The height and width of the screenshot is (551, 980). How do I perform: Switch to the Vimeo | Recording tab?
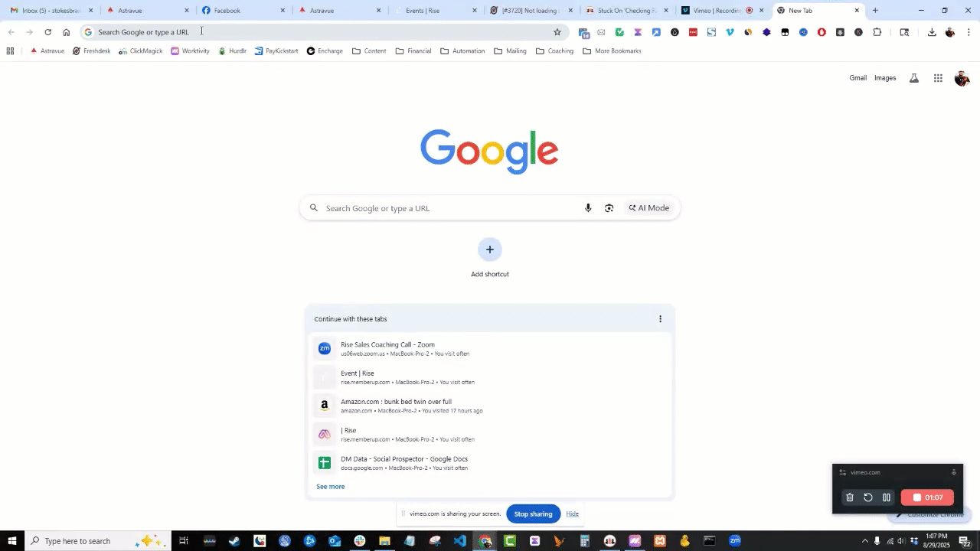click(x=721, y=11)
